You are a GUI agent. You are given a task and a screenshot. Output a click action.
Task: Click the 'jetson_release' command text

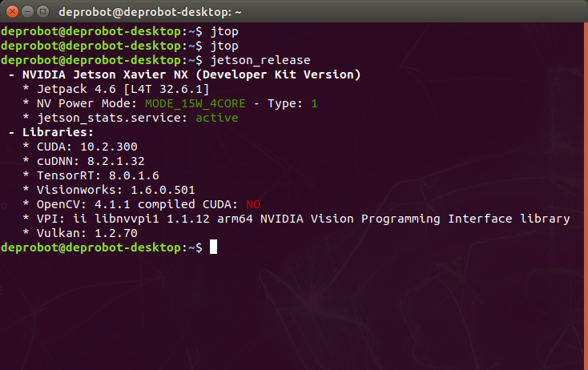coord(260,60)
